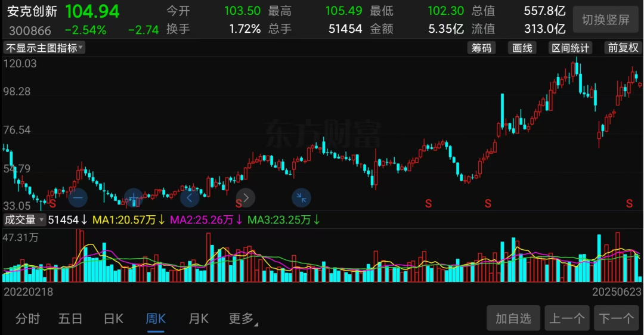Toggle the 筹码 chip distribution view
The image size is (644, 335).
click(482, 48)
